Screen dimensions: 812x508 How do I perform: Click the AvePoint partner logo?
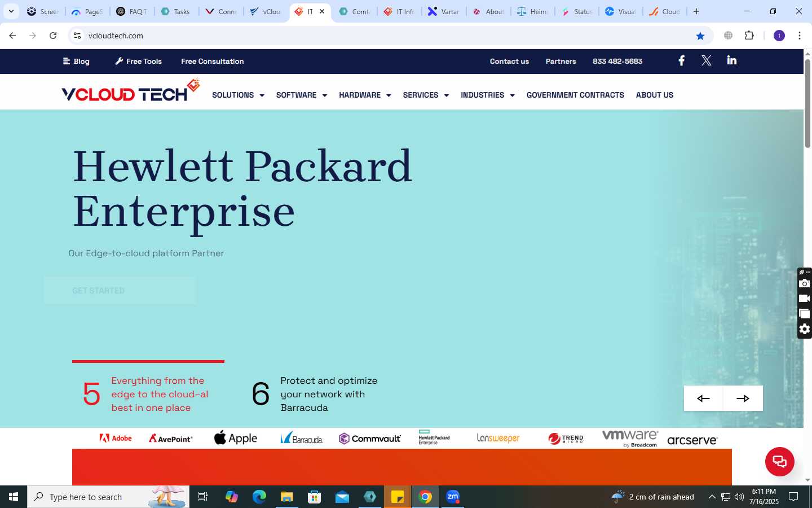pos(171,438)
